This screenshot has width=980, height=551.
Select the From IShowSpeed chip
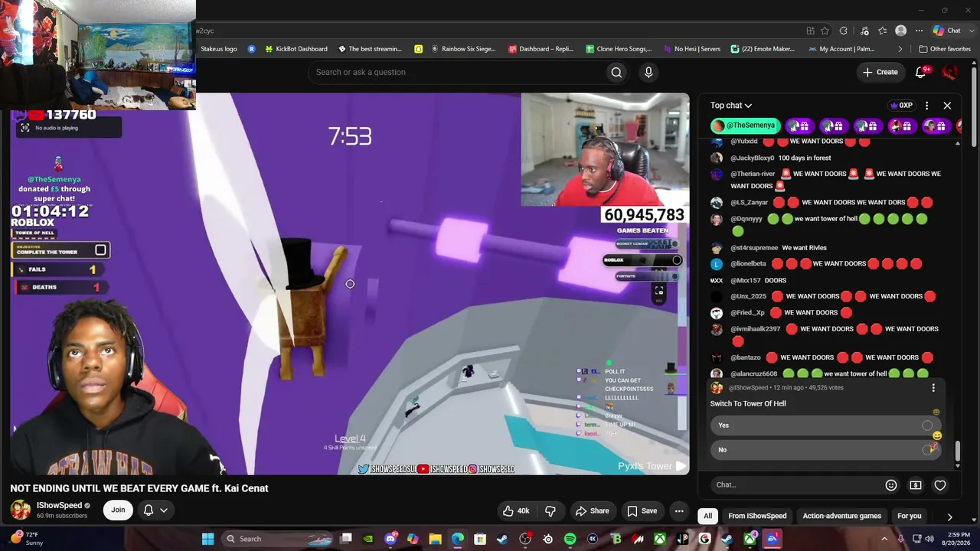pos(757,516)
